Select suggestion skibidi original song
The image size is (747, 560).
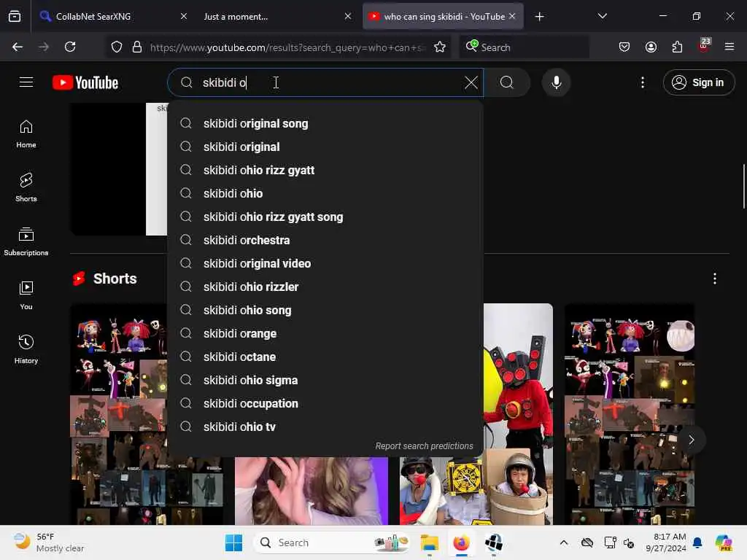(x=325, y=123)
